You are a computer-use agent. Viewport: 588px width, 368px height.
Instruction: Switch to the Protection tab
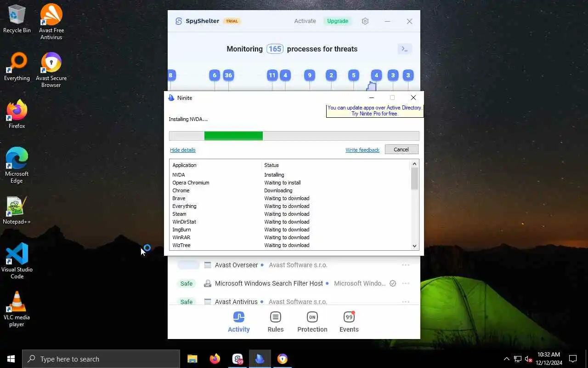click(x=312, y=322)
